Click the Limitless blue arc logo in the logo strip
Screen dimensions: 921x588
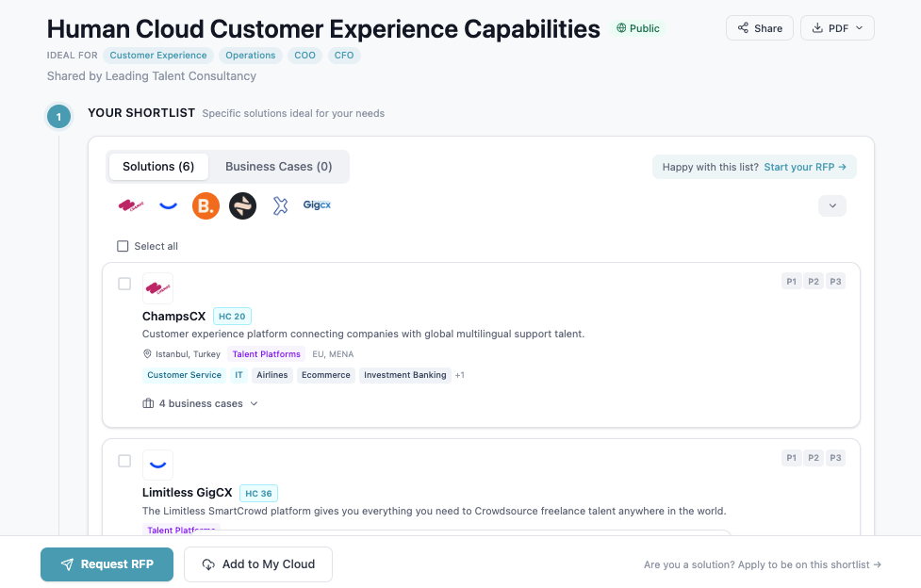pyautogui.click(x=168, y=205)
